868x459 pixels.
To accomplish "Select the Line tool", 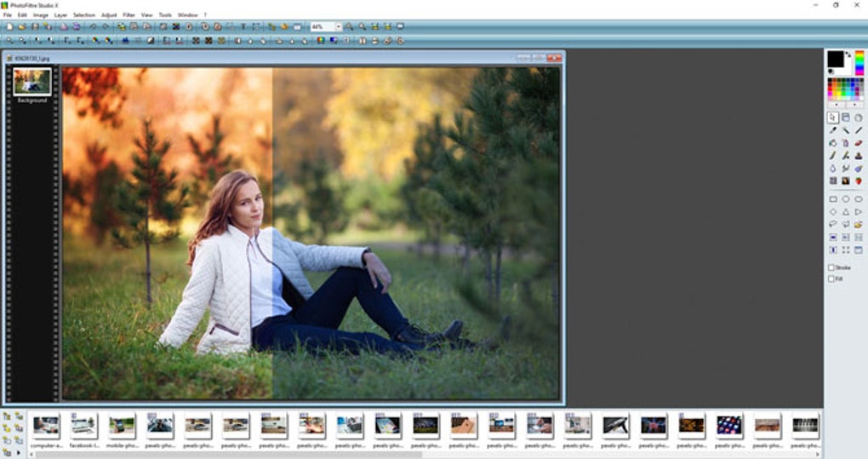I will click(x=859, y=130).
